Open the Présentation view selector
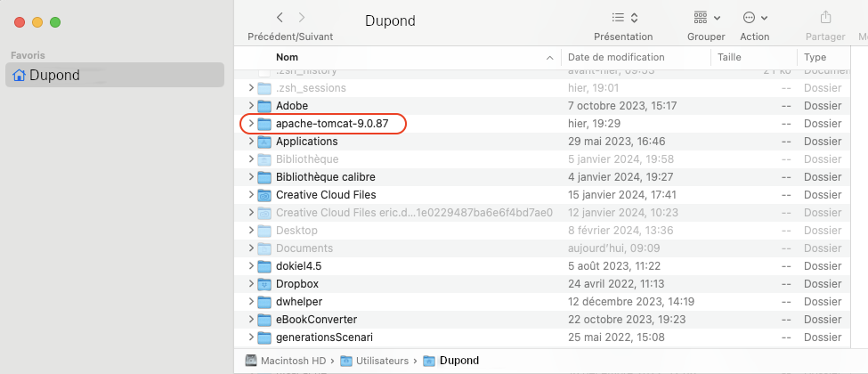Screen dimensions: 868x374 click(x=624, y=18)
